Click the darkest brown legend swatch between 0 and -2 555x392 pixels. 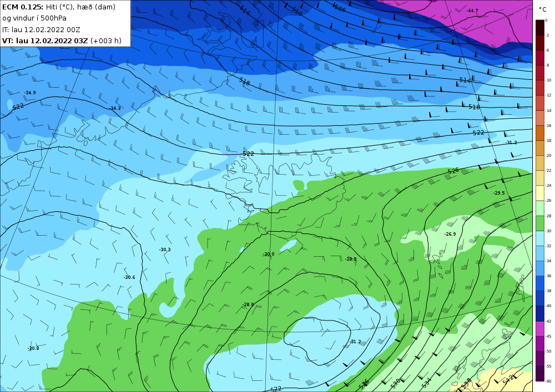point(540,28)
